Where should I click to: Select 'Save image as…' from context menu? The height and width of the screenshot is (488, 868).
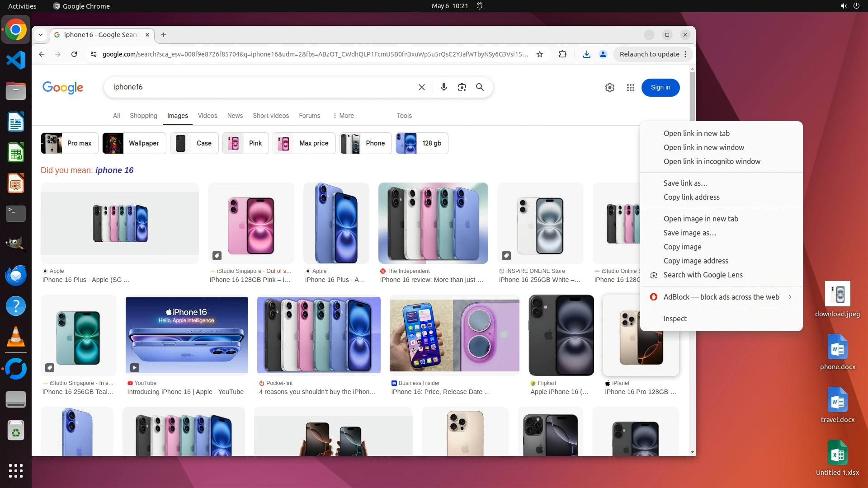tap(689, 233)
